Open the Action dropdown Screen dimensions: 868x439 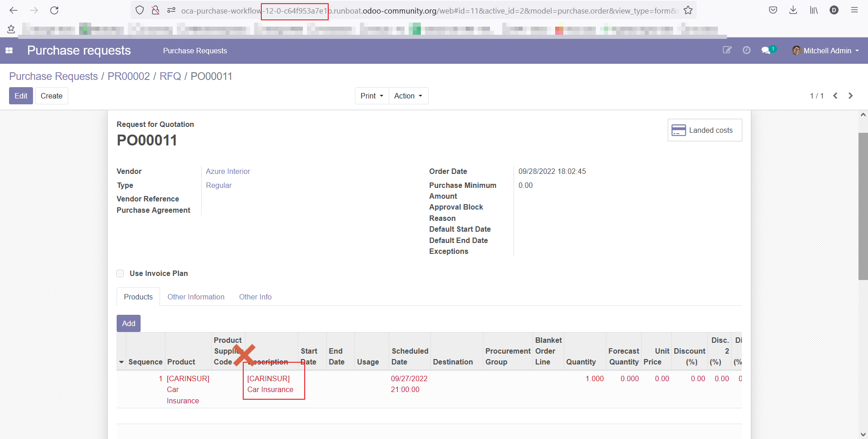408,96
